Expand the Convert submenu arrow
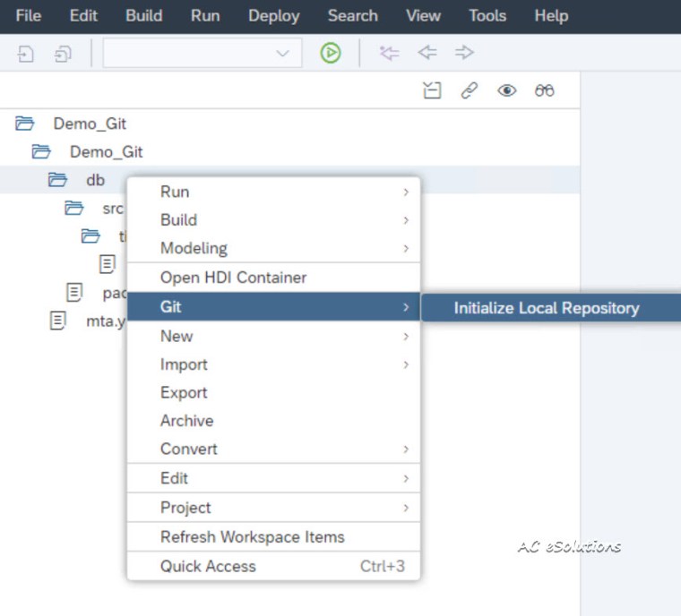The height and width of the screenshot is (616, 681). tap(405, 449)
